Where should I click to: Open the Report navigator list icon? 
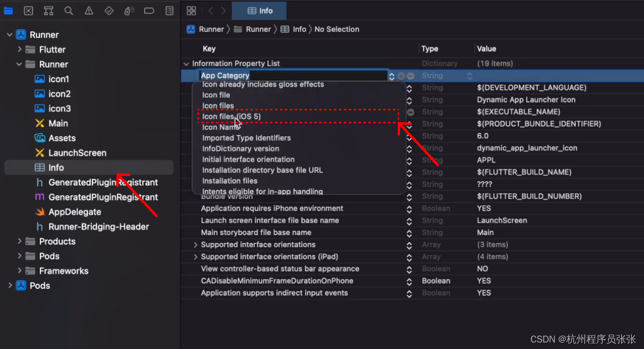[169, 10]
